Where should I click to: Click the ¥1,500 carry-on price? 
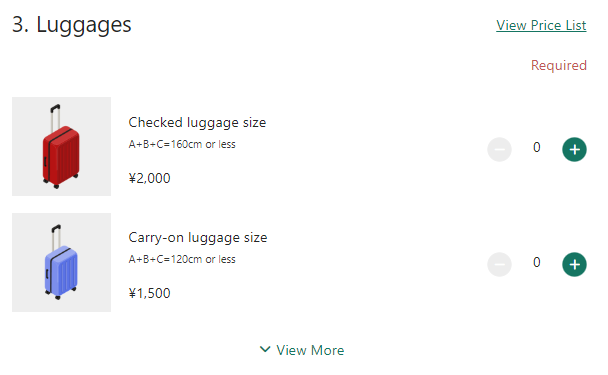[149, 293]
